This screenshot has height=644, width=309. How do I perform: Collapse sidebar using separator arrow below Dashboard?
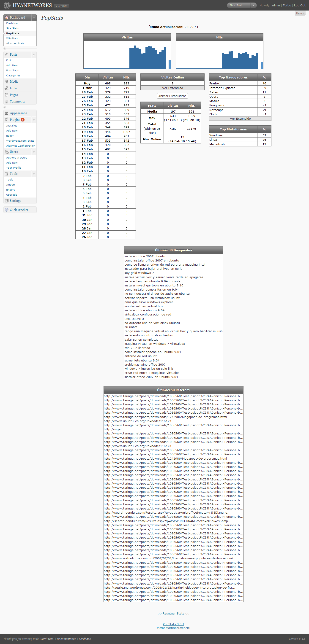[x=5, y=49]
